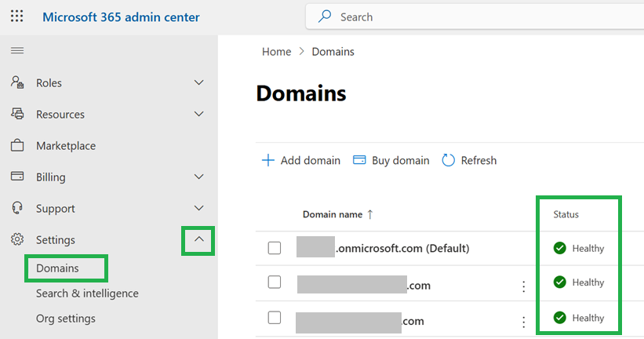Click the Roles person icon
Image resolution: width=644 pixels, height=339 pixels.
tap(17, 82)
